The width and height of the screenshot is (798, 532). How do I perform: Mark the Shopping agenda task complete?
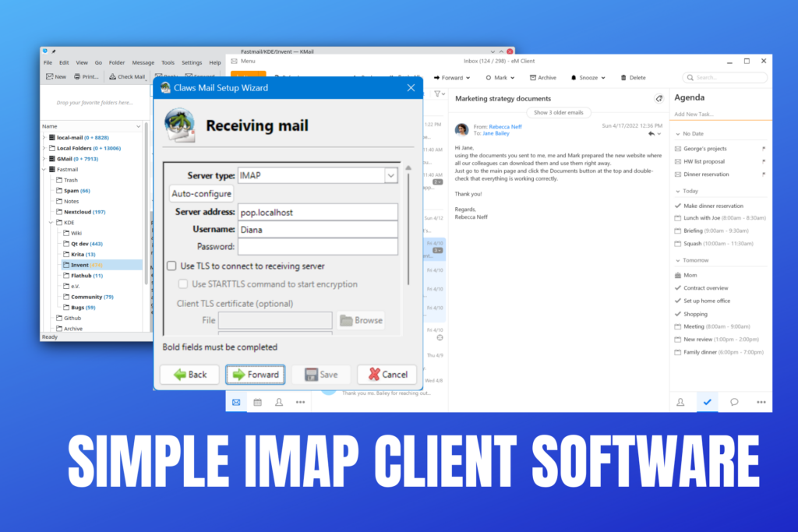click(x=676, y=313)
